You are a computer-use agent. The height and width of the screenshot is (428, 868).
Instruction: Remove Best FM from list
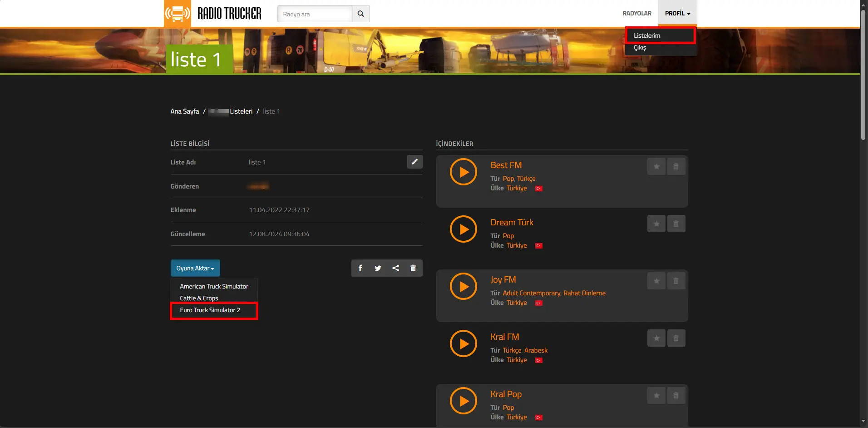(676, 166)
